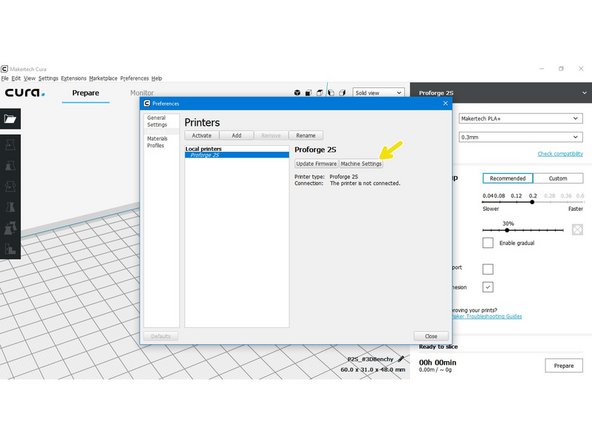Click the 0.12 tick on layer height slider
The image size is (592, 444).
516,196
